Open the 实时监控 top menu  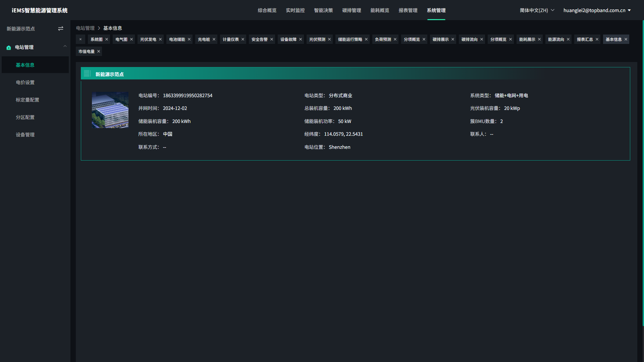click(295, 10)
